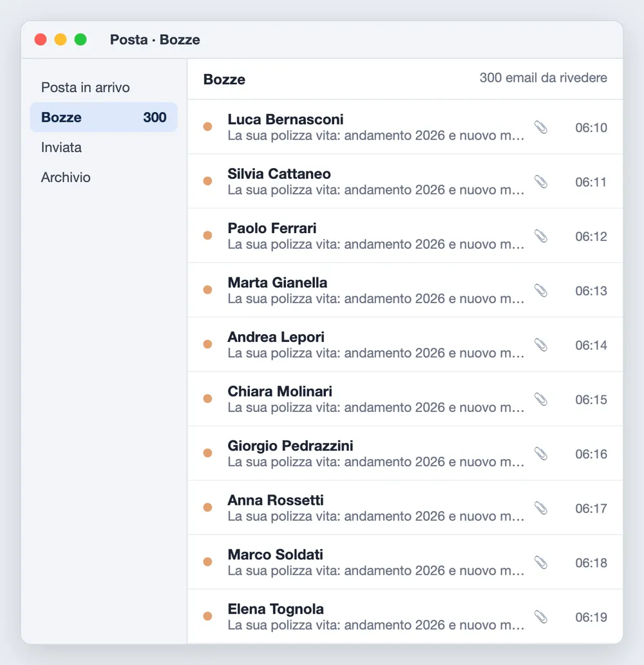Open the paperclip on Giorgio Pedrazzini's draft
644x665 pixels.
540,453
